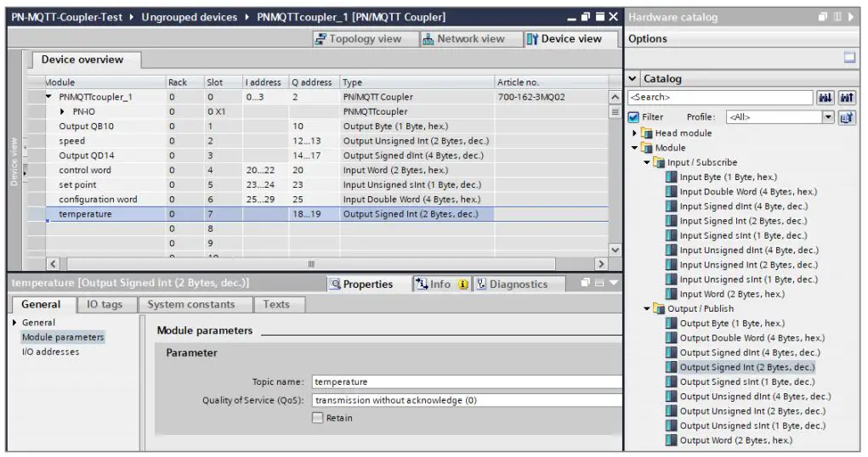This screenshot has height=457, width=868.
Task: Click search downward icon in catalog
Action: pyautogui.click(x=825, y=98)
